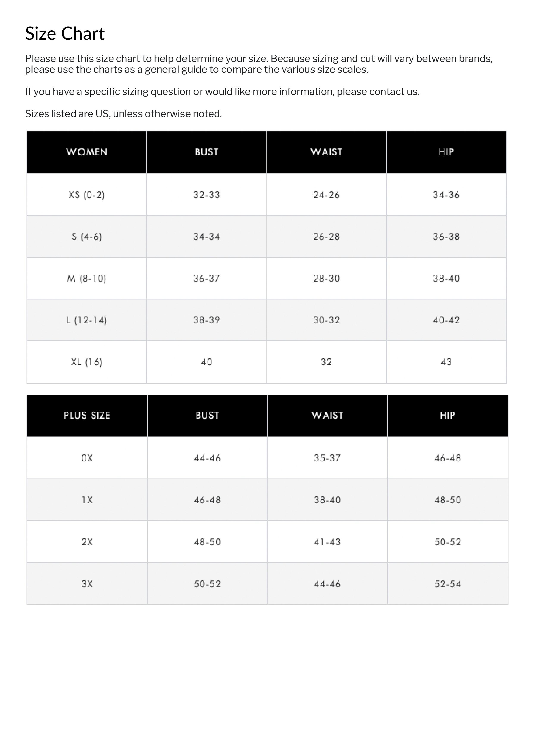Viewport: 535px width, 756px height.
Task: Select the 3X plus size cell
Action: (x=87, y=584)
